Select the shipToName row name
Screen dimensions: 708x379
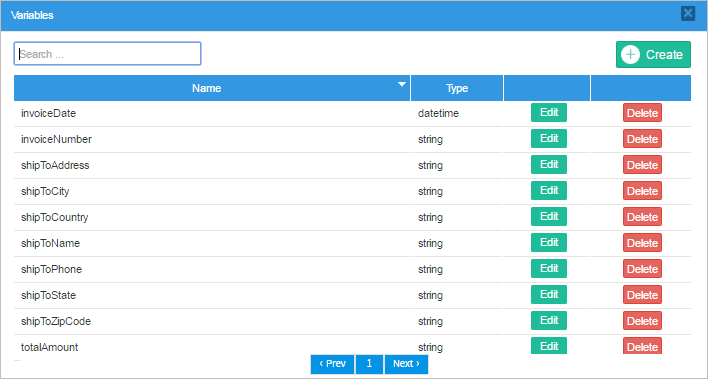(50, 243)
